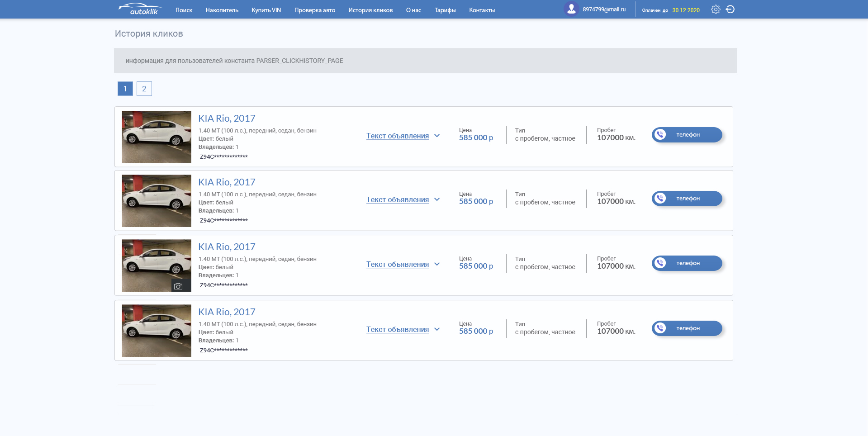Open the Накопитель menu item
The image size is (868, 436).
[x=222, y=10]
